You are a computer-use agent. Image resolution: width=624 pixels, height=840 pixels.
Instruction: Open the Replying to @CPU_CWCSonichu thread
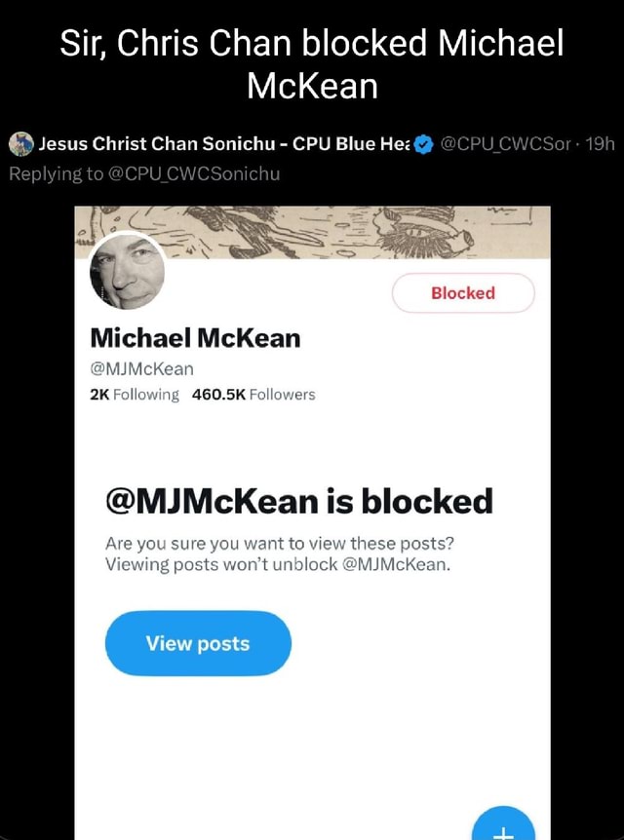[140, 173]
